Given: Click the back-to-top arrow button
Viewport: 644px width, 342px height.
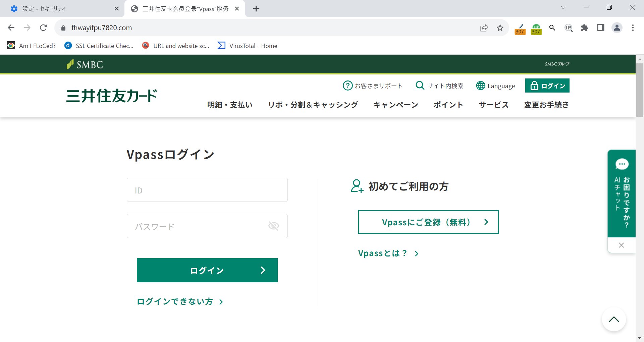Looking at the screenshot, I should pos(614,319).
